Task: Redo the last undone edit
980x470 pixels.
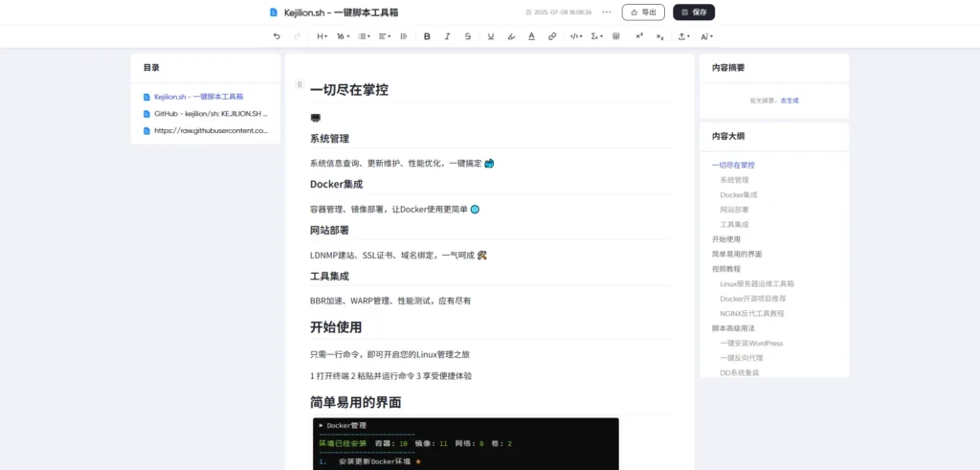Action: coord(297,37)
